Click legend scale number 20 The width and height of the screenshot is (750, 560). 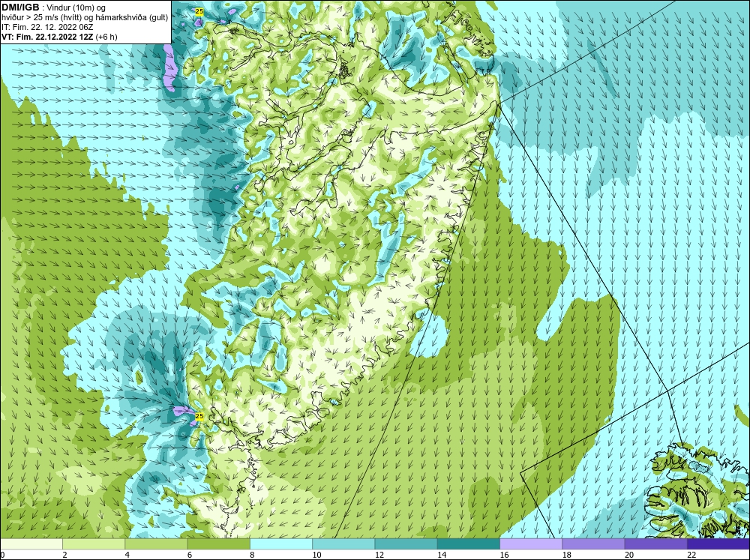click(629, 555)
